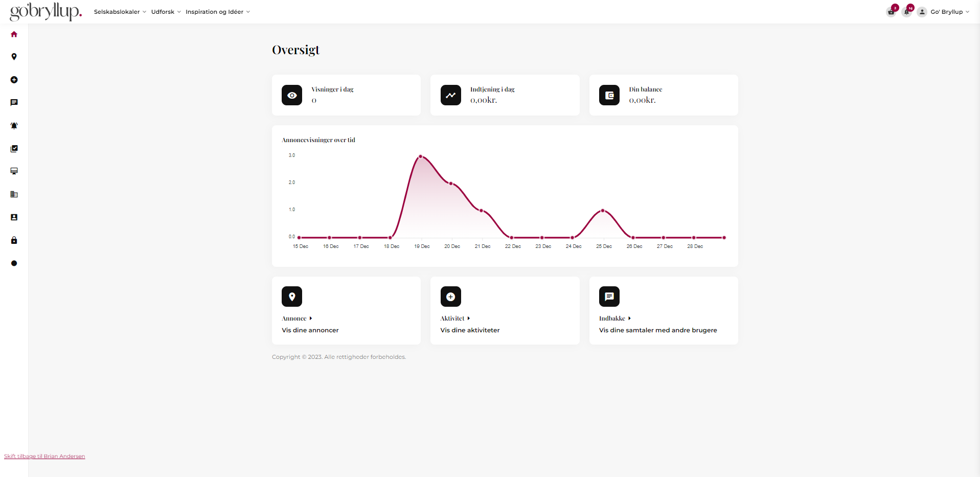Open the padlock icon in the sidebar
The image size is (980, 477).
click(x=14, y=240)
